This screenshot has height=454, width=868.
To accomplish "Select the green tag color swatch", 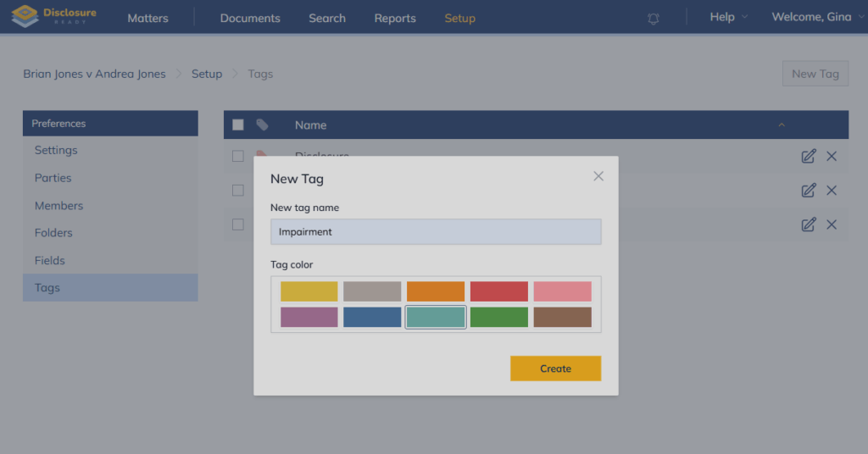I will coord(499,317).
